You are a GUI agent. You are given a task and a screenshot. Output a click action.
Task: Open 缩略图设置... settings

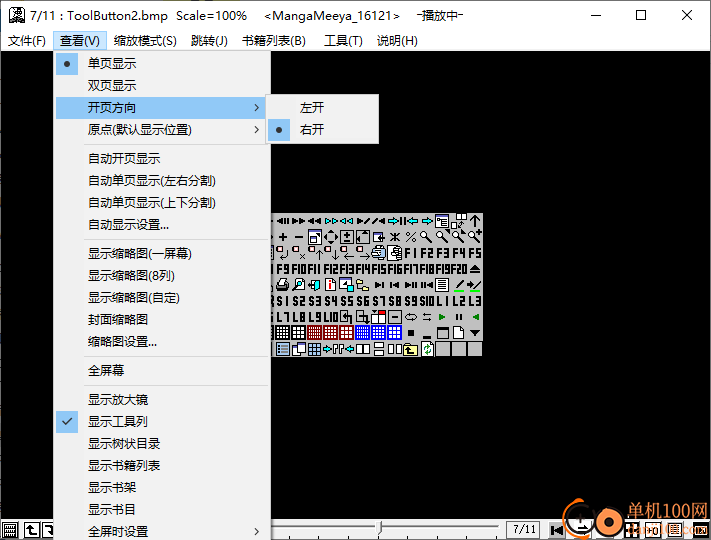[163, 341]
